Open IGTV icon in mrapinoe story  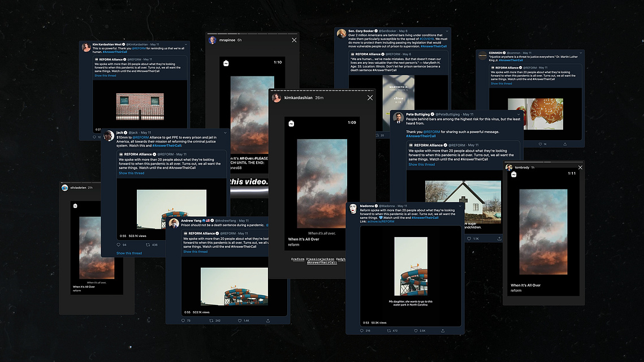[x=226, y=63]
